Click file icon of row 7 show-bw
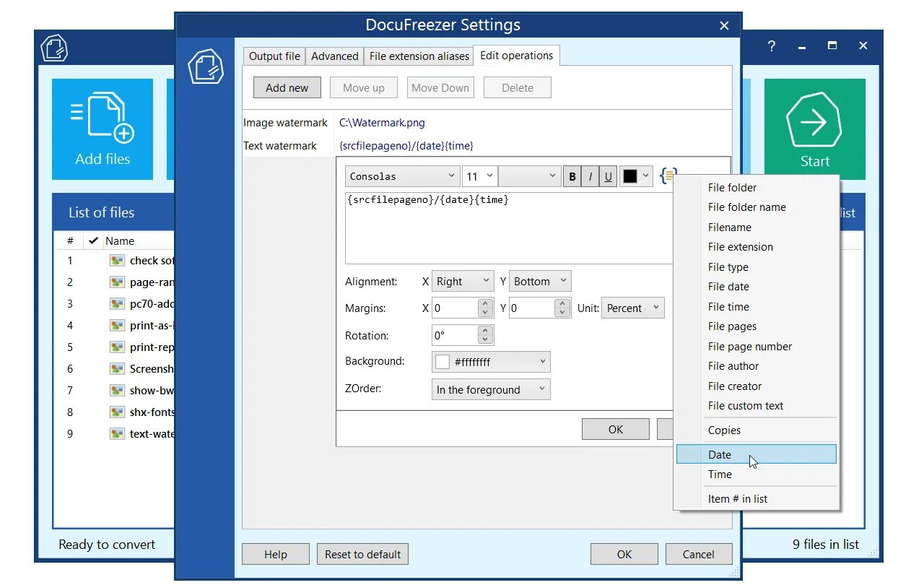Viewport: 924px width, 585px height. [117, 391]
